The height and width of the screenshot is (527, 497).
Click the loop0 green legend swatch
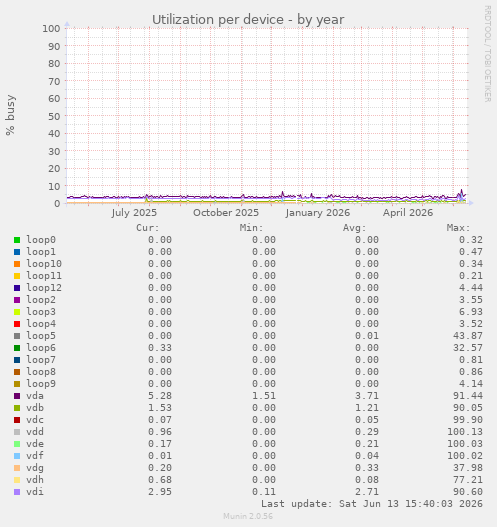(x=17, y=240)
